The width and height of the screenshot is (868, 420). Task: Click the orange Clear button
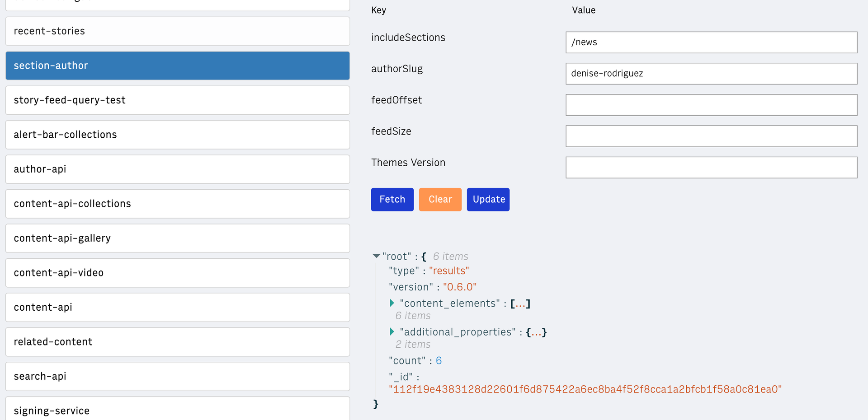(440, 200)
